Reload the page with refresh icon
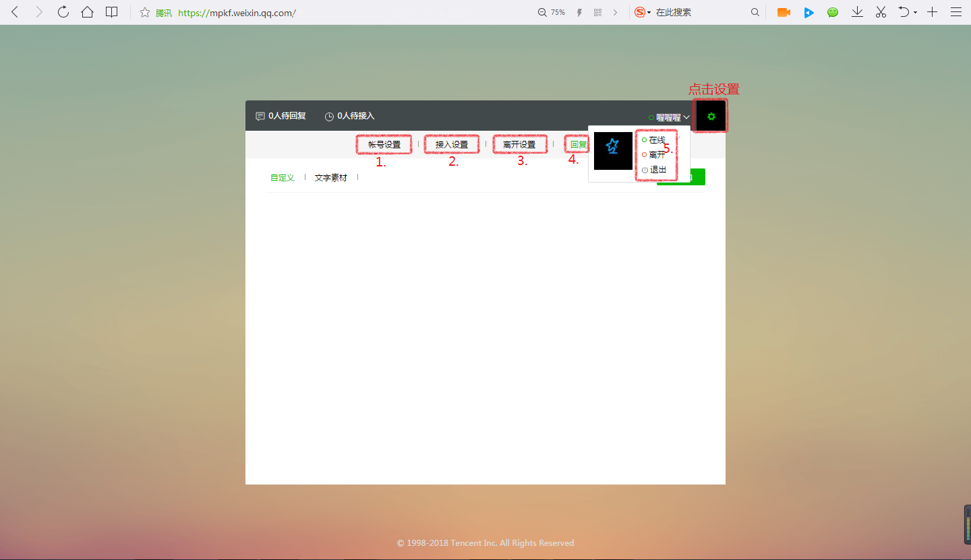The image size is (971, 560). [63, 12]
